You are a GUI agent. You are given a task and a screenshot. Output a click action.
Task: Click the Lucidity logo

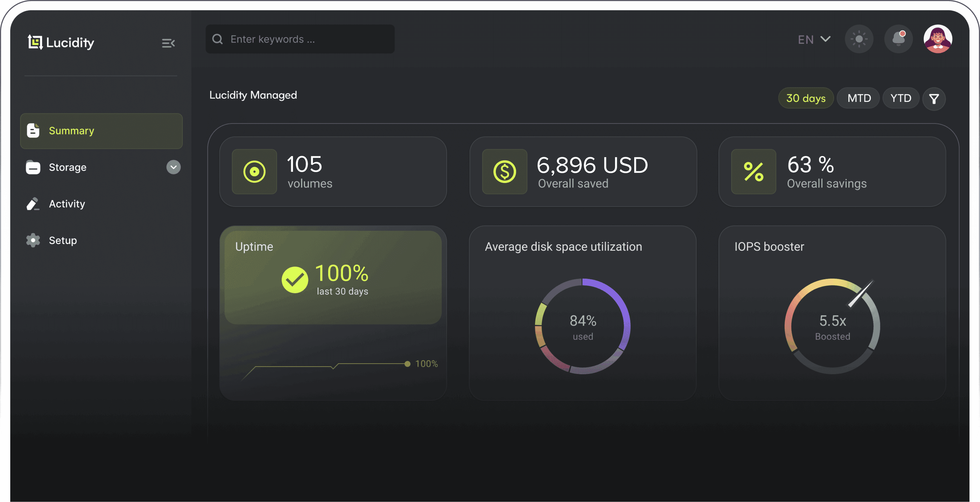(61, 42)
